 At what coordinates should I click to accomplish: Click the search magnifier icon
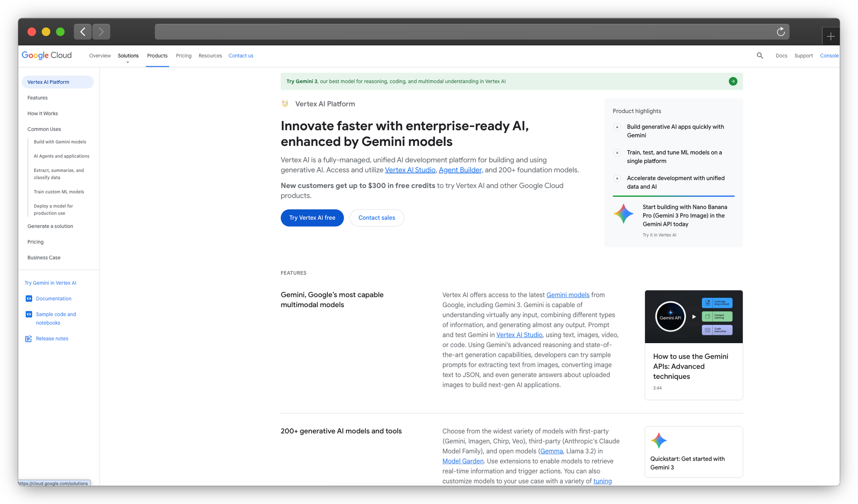[760, 56]
